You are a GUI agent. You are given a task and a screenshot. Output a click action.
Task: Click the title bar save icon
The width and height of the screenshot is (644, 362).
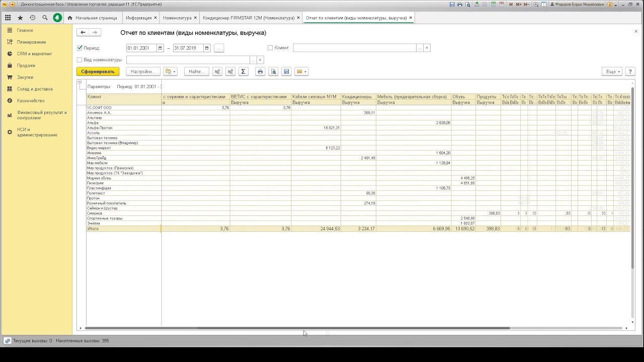[452, 5]
